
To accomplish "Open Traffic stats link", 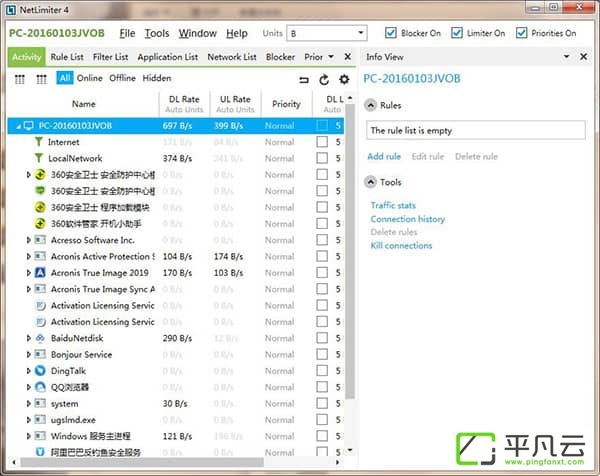I will [x=393, y=205].
